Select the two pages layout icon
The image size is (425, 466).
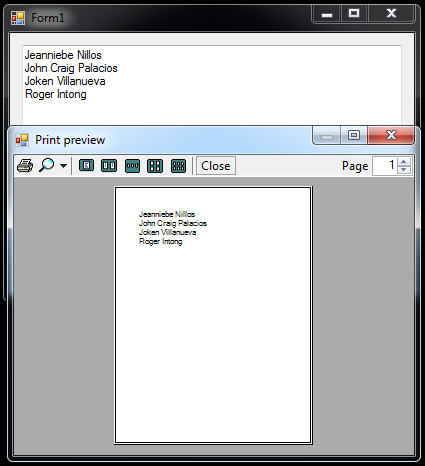(109, 165)
